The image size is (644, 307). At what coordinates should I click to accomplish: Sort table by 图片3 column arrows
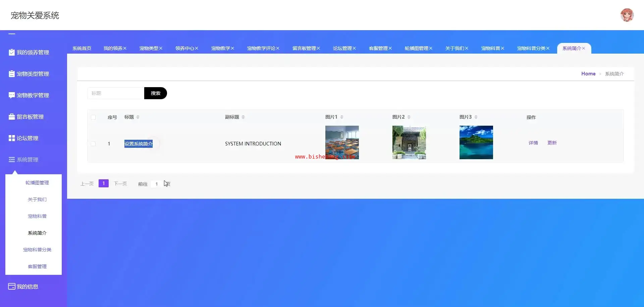pos(476,117)
